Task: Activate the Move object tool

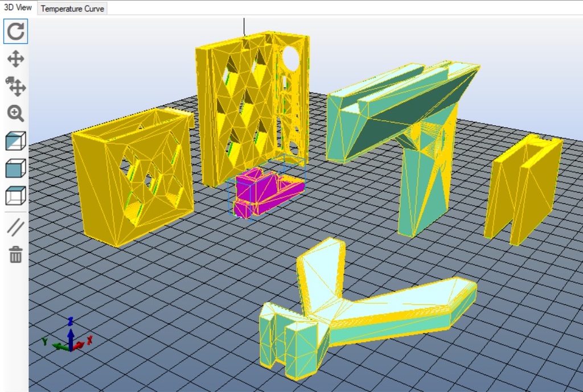Action: point(15,86)
